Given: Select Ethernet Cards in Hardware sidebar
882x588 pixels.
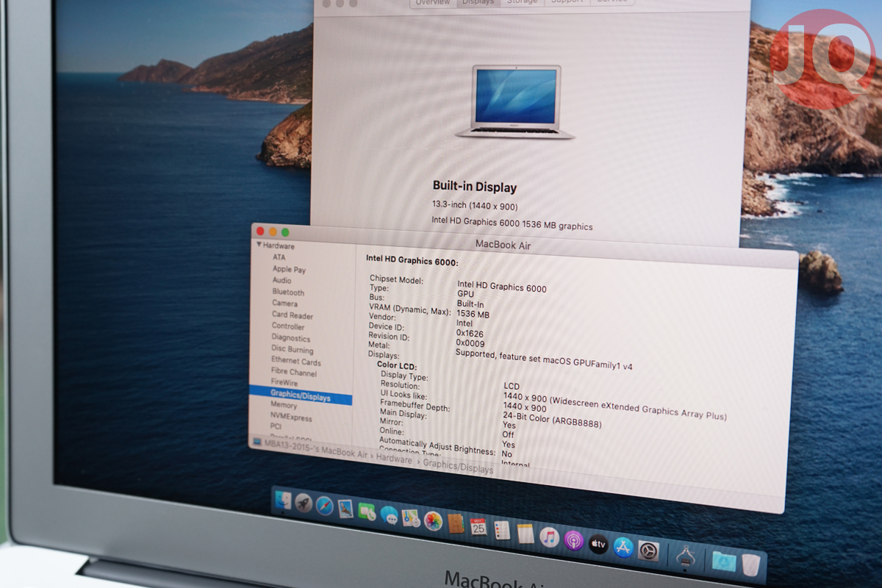Looking at the screenshot, I should [295, 362].
